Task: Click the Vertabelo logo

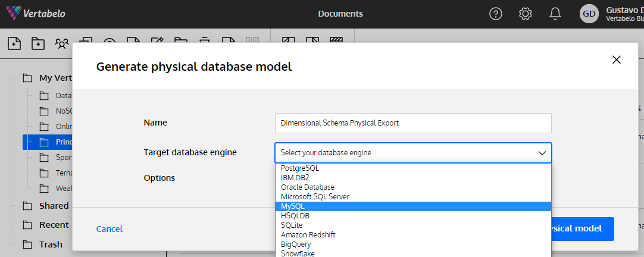Action: pos(36,14)
